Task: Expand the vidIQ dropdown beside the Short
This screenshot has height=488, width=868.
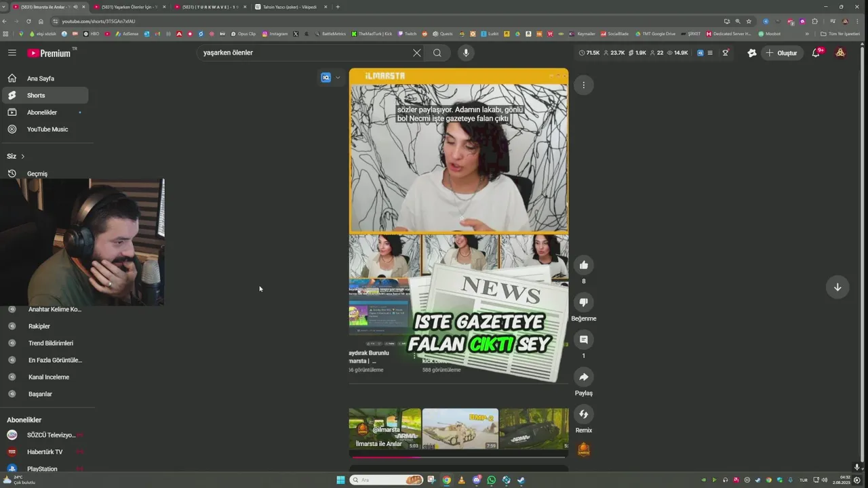Action: 338,77
